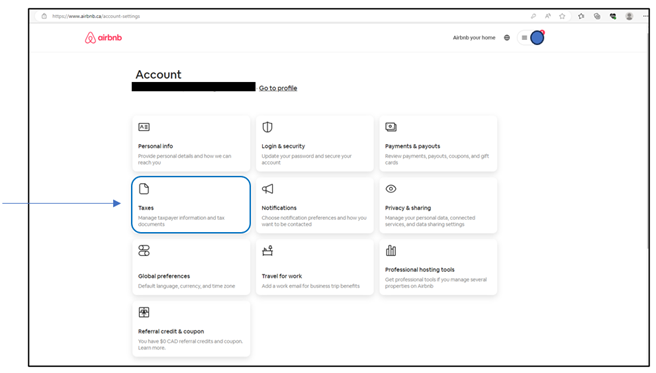656x373 pixels.
Task: Click the cash icon for Payments & payouts
Action: [391, 127]
